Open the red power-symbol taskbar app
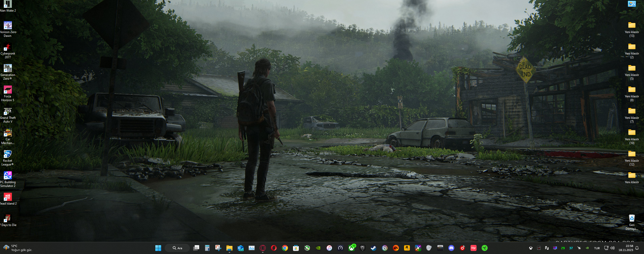The height and width of the screenshot is (254, 644). tap(462, 248)
